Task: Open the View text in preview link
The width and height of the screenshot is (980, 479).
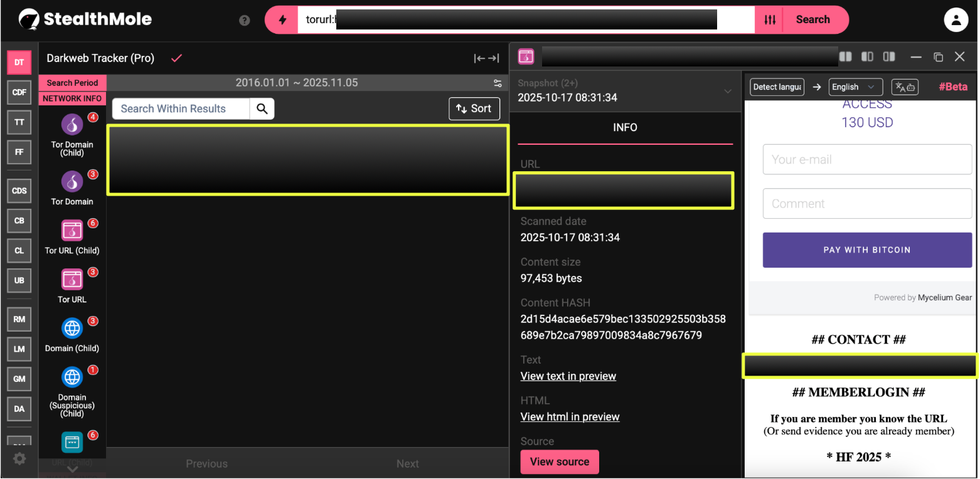Action: point(568,376)
